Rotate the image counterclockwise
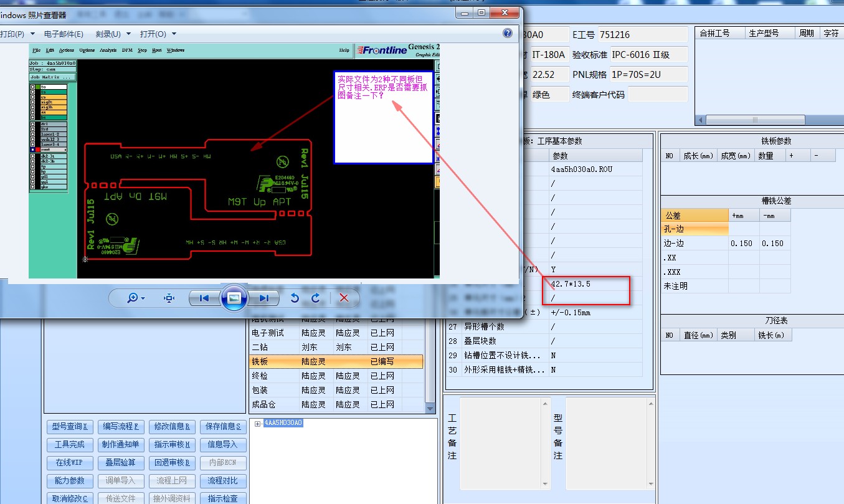The image size is (844, 504). click(x=295, y=298)
